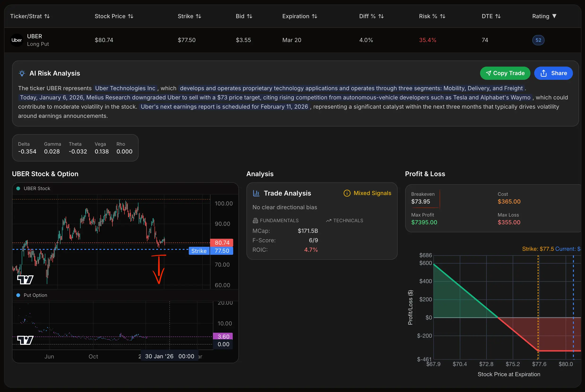The image size is (585, 392).
Task: Open Rating column sort dropdown arrow
Action: point(554,16)
